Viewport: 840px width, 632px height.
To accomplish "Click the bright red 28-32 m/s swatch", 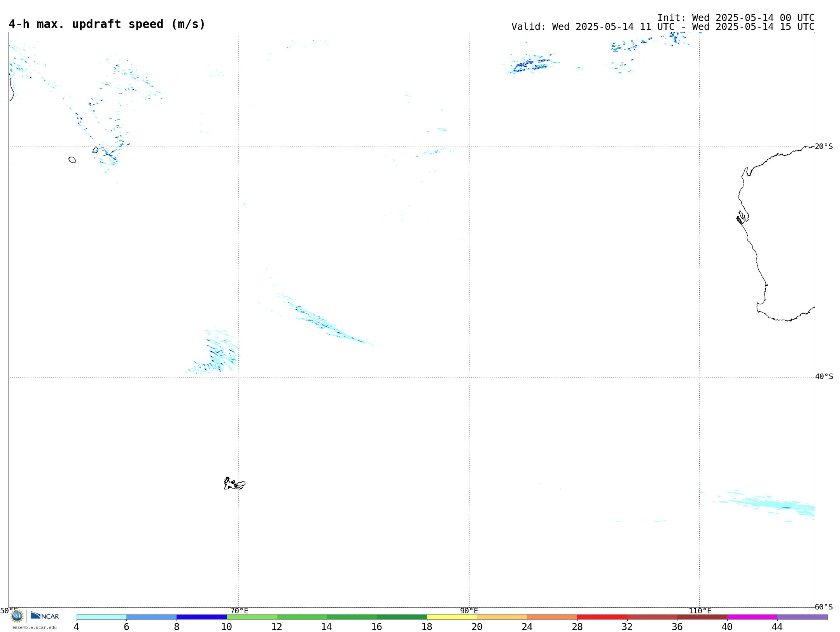I will click(602, 617).
